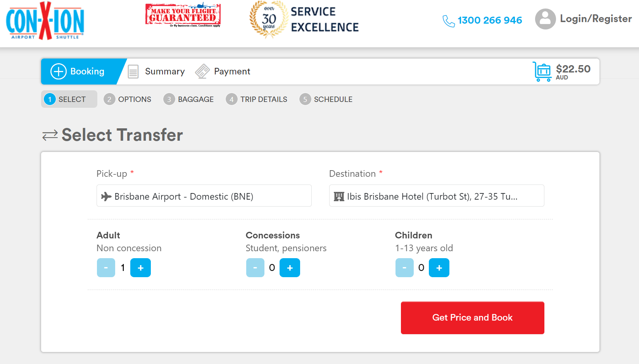
Task: Open the Destination Ibis Brisbane Hotel field
Action: [x=437, y=196]
